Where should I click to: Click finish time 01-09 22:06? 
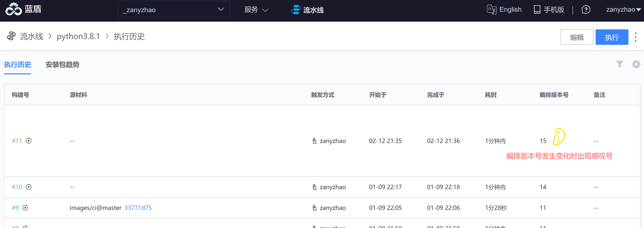pyautogui.click(x=443, y=208)
